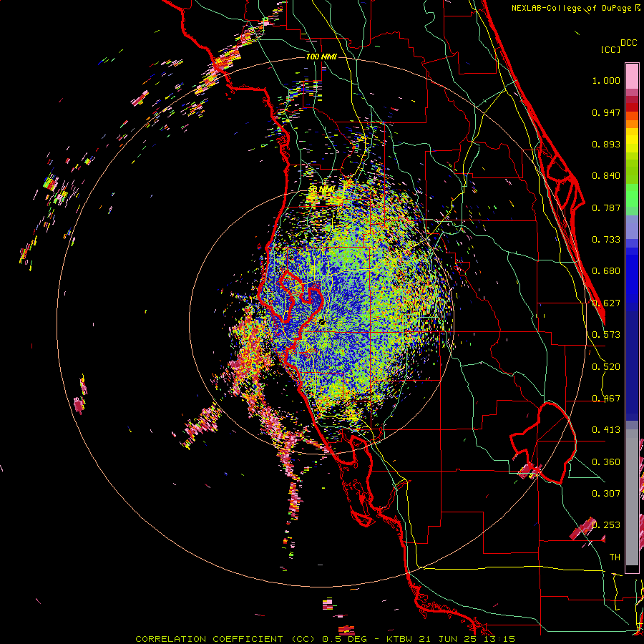Select the 0.947 scale value

[x=606, y=112]
